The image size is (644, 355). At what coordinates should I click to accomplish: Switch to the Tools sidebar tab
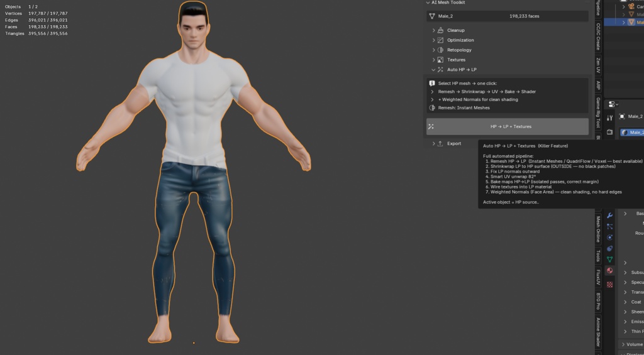[x=598, y=256]
